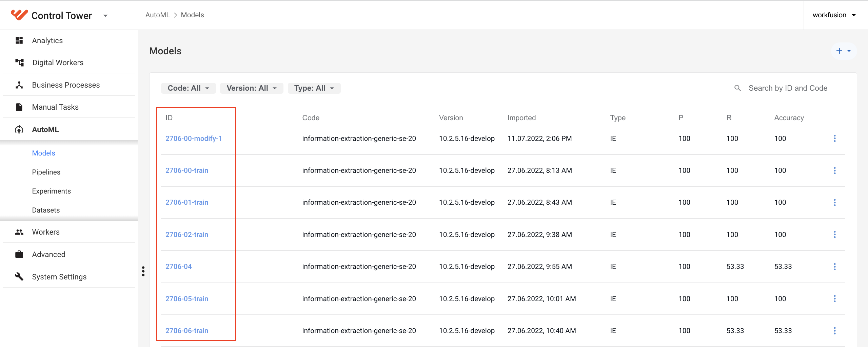The image size is (868, 347).
Task: Click import date 27.06.2022, 9:55 AM
Action: (x=539, y=267)
